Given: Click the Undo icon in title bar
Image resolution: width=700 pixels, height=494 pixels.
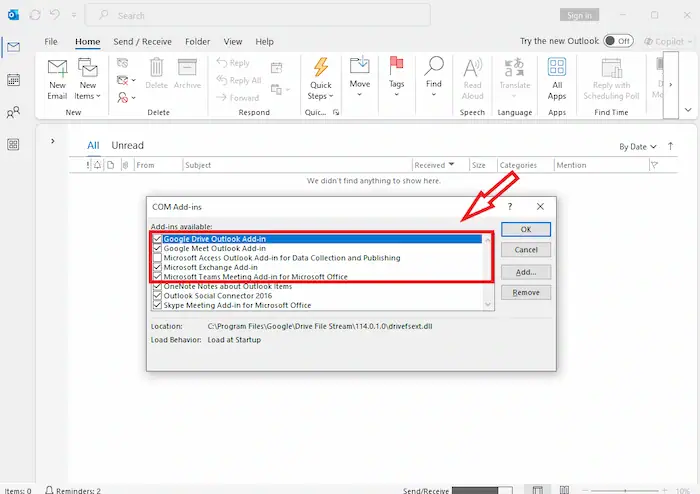Looking at the screenshot, I should pos(54,15).
